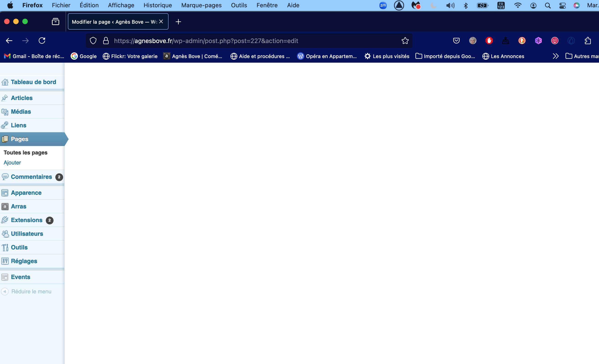The height and width of the screenshot is (364, 599).
Task: Open the Réglages settings menu
Action: (x=24, y=261)
